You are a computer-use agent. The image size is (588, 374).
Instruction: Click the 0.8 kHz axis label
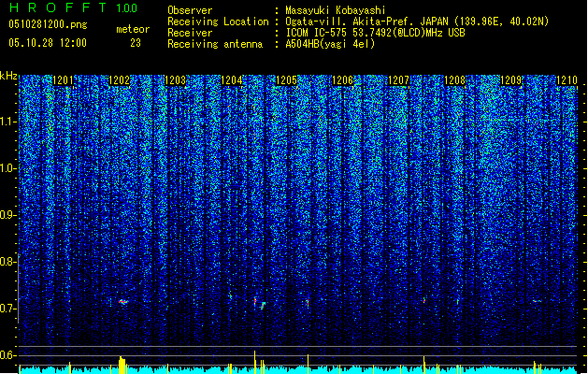point(8,262)
